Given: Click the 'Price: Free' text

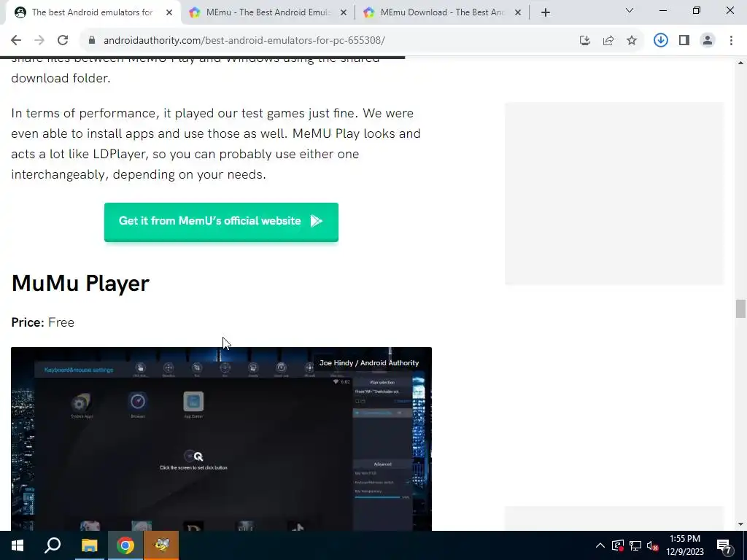Looking at the screenshot, I should click(43, 322).
